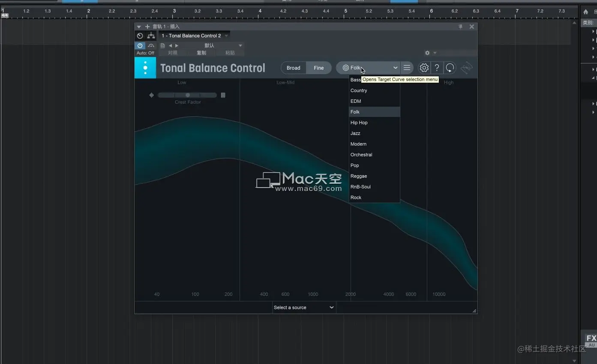Screen dimensions: 597x364
Task: Open the FX button in the browser
Action: point(591,338)
